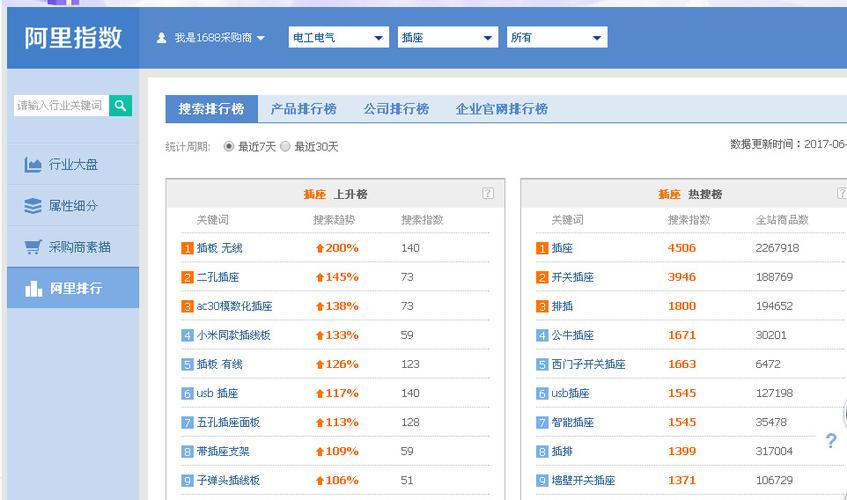Click the 全站商品数 column header

pos(782,220)
